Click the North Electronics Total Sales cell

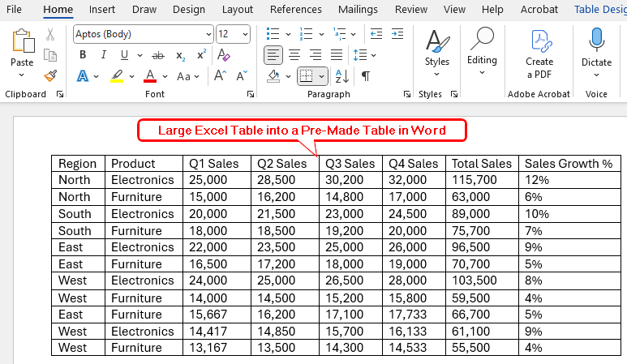(x=482, y=180)
